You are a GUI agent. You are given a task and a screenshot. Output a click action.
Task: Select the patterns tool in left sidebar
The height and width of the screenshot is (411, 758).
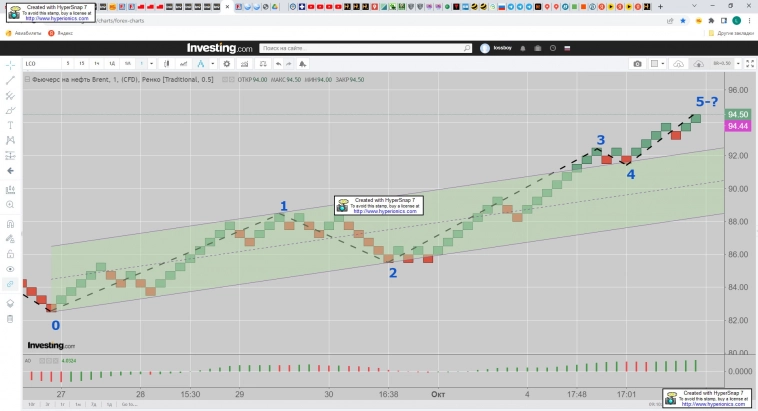[x=10, y=140]
